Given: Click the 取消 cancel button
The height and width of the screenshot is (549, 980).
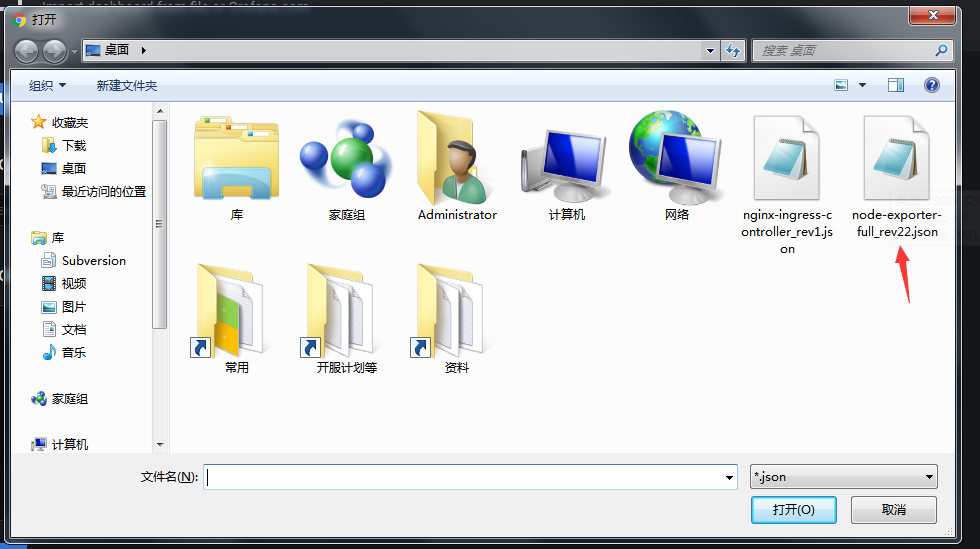Looking at the screenshot, I should click(x=893, y=509).
